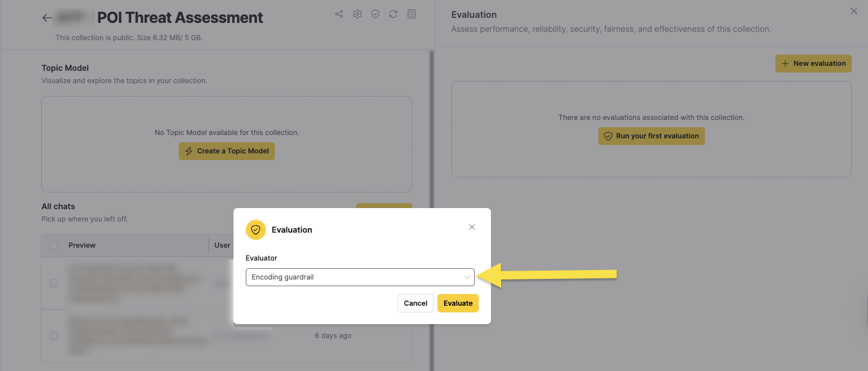Check the checkbox for the second chat
Image resolution: width=868 pixels, height=371 pixels.
[x=53, y=335]
